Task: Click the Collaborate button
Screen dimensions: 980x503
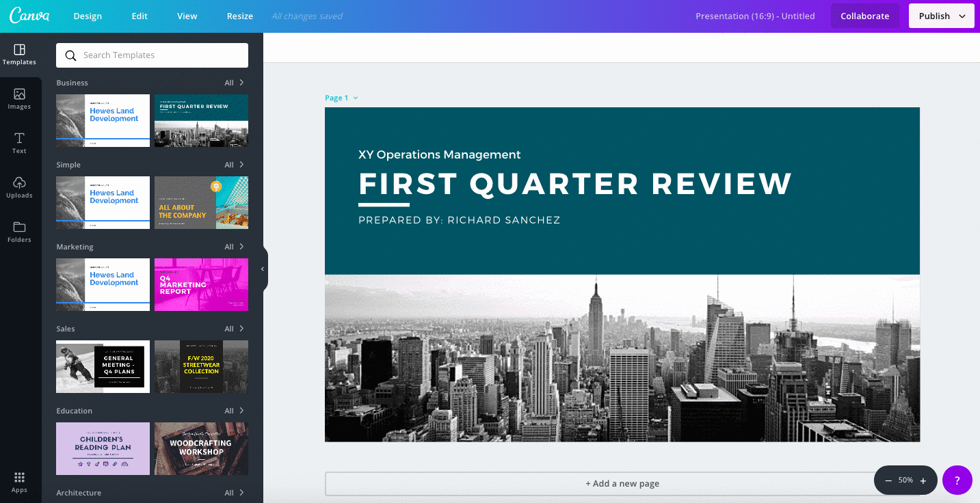Action: coord(865,16)
